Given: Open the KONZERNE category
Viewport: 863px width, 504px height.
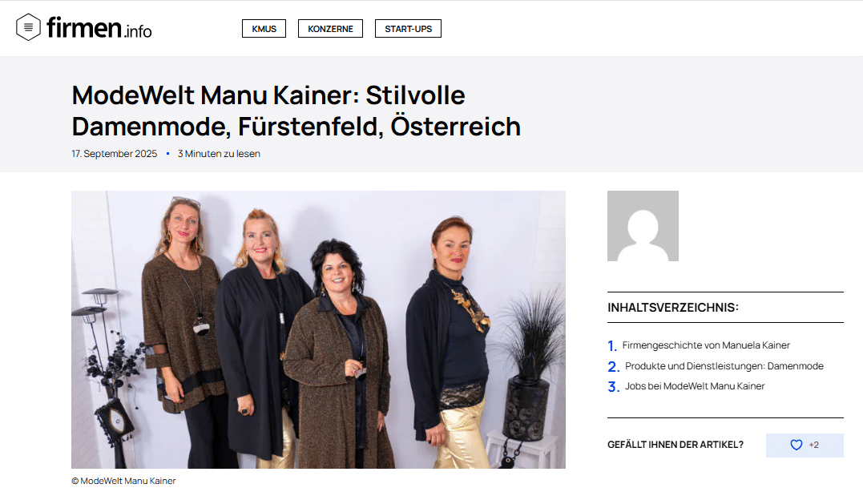Looking at the screenshot, I should [x=330, y=29].
